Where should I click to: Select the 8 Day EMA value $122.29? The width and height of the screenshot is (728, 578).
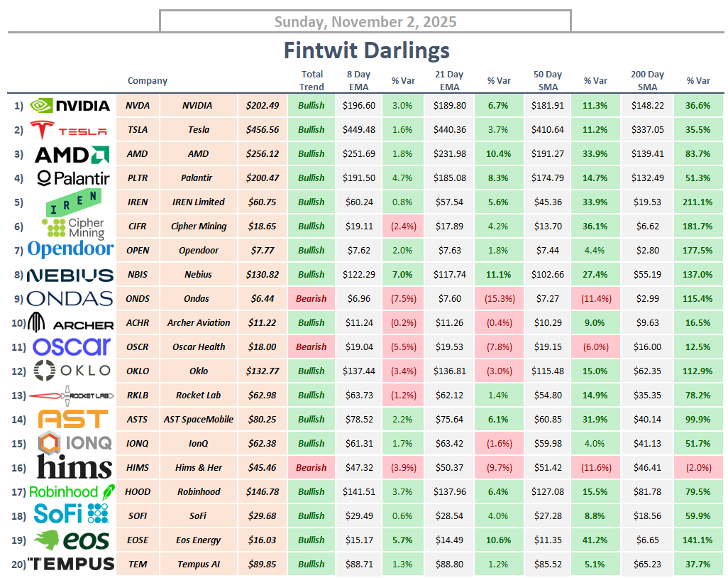[x=359, y=275]
